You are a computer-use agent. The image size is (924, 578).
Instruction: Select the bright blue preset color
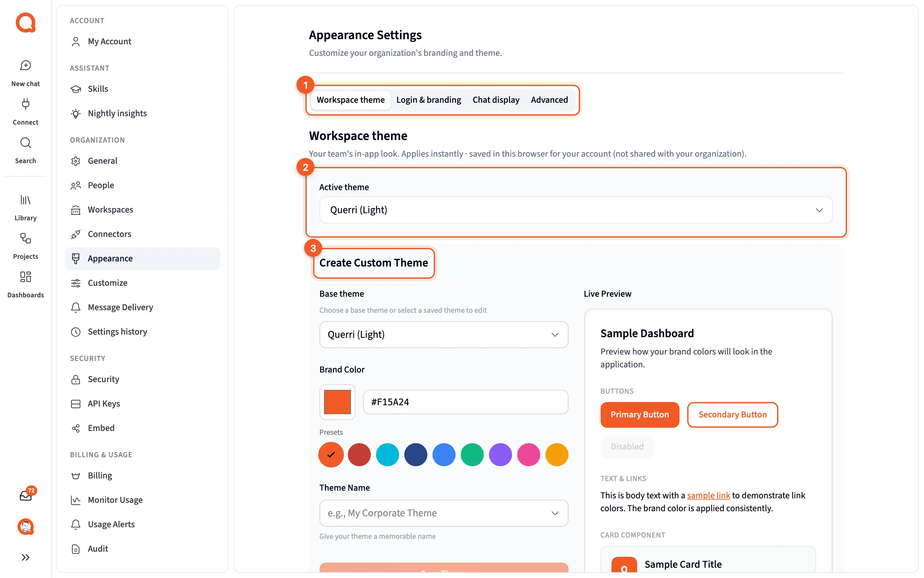(444, 454)
